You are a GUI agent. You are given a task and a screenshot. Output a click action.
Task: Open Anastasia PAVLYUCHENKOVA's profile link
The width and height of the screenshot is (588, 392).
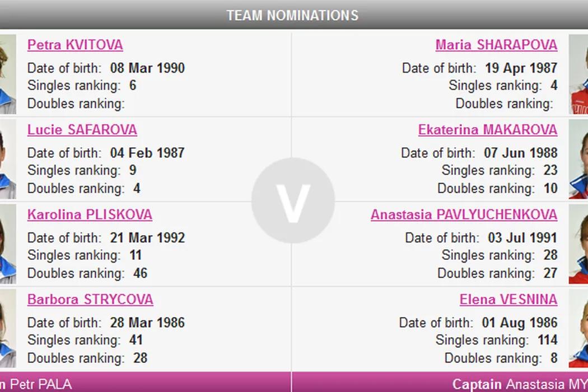tap(464, 215)
